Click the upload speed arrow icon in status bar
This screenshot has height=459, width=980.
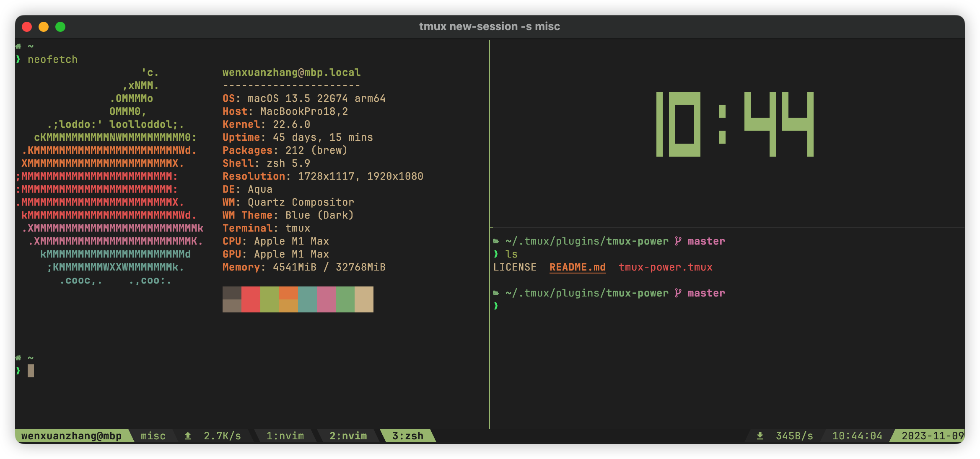(x=187, y=436)
